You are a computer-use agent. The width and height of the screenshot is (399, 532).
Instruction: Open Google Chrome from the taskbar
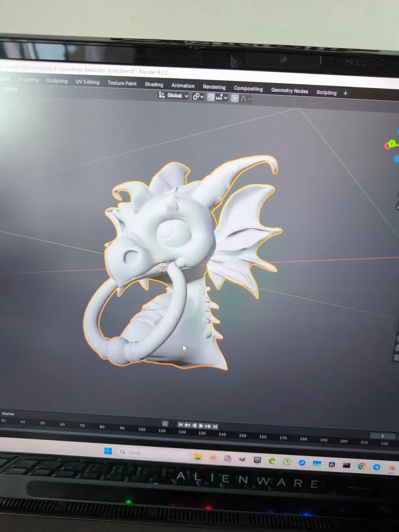coord(362,466)
